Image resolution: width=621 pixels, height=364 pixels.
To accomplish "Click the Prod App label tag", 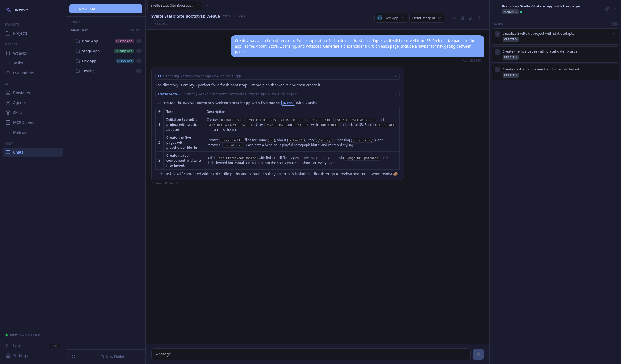I will click(x=124, y=41).
